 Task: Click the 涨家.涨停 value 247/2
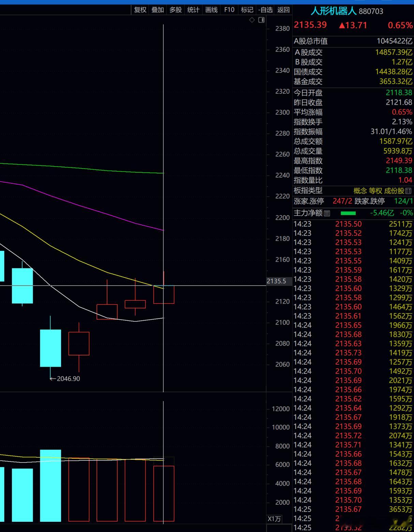[342, 201]
